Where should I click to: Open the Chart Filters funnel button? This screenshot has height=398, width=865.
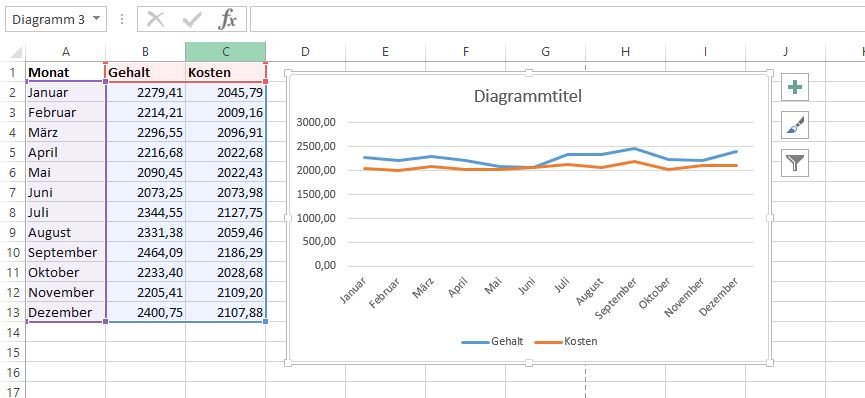point(795,163)
